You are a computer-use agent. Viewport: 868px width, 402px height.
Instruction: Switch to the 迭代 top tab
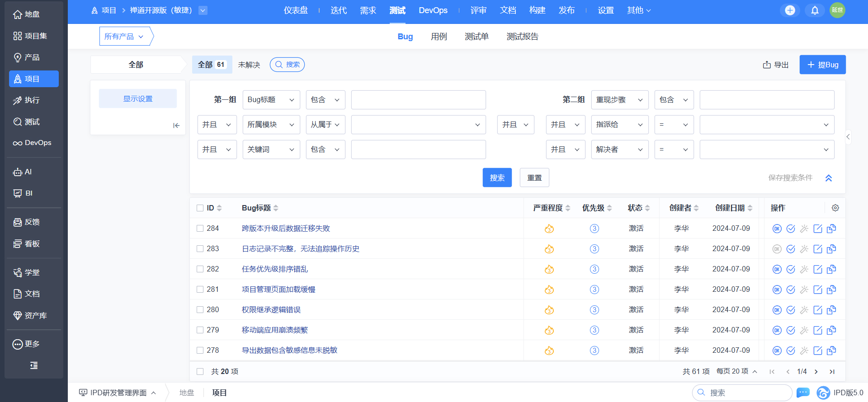[x=339, y=10]
